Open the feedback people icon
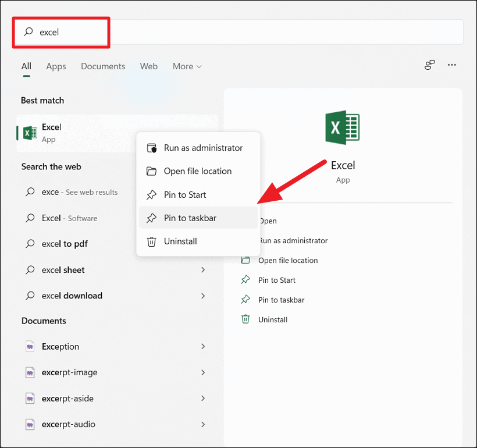The height and width of the screenshot is (448, 477). pyautogui.click(x=429, y=65)
